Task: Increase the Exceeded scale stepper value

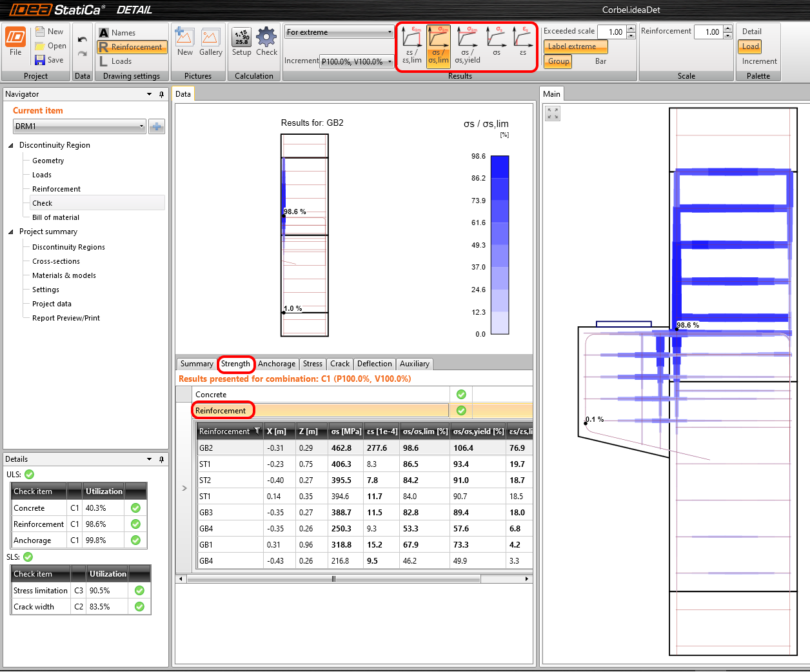Action: [631, 28]
